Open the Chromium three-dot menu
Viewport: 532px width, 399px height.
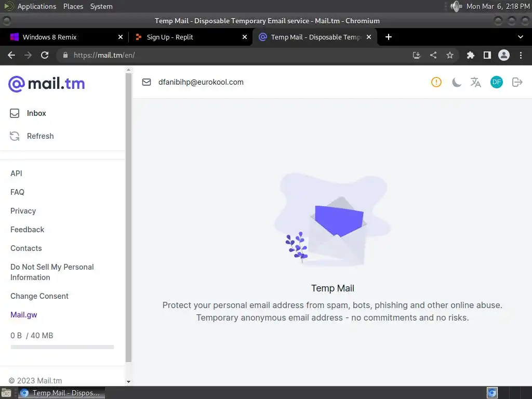click(521, 55)
